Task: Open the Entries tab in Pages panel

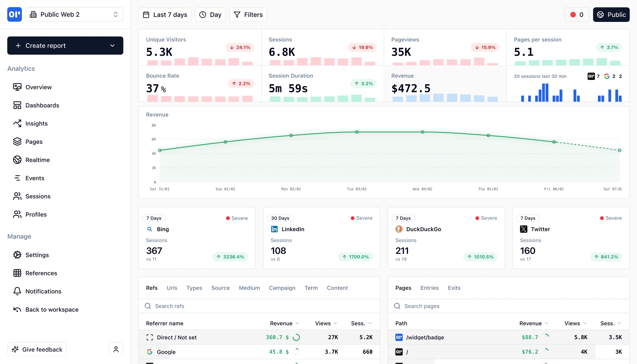Action: tap(429, 288)
